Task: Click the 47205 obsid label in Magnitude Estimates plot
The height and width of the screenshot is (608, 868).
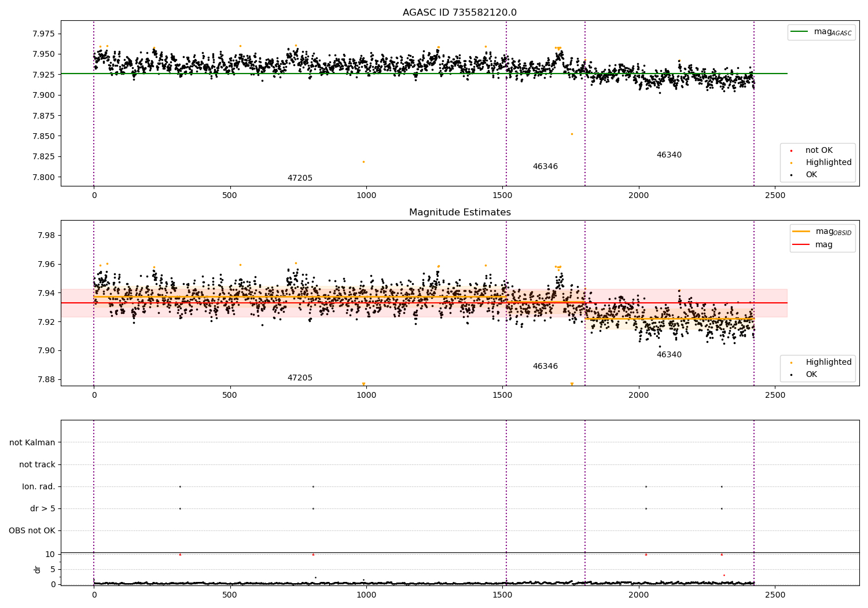Action: tap(300, 378)
